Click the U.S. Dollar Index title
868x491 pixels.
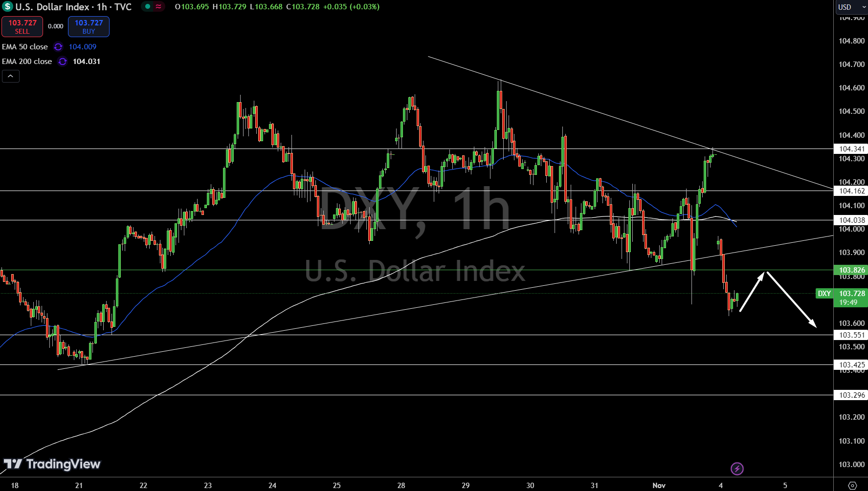[x=52, y=7]
